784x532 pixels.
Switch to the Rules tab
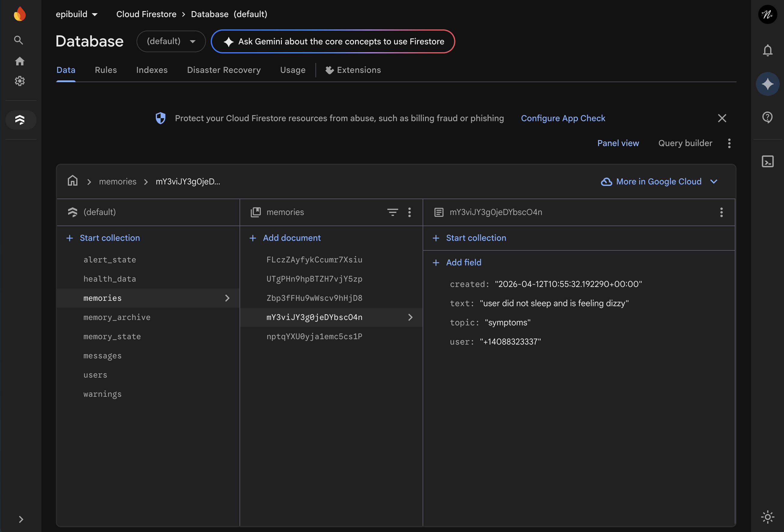coord(106,70)
